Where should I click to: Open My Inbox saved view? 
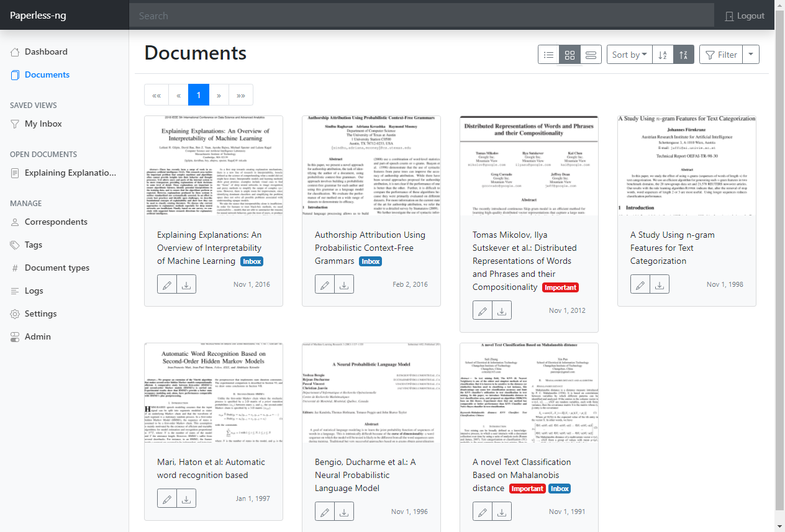point(43,124)
